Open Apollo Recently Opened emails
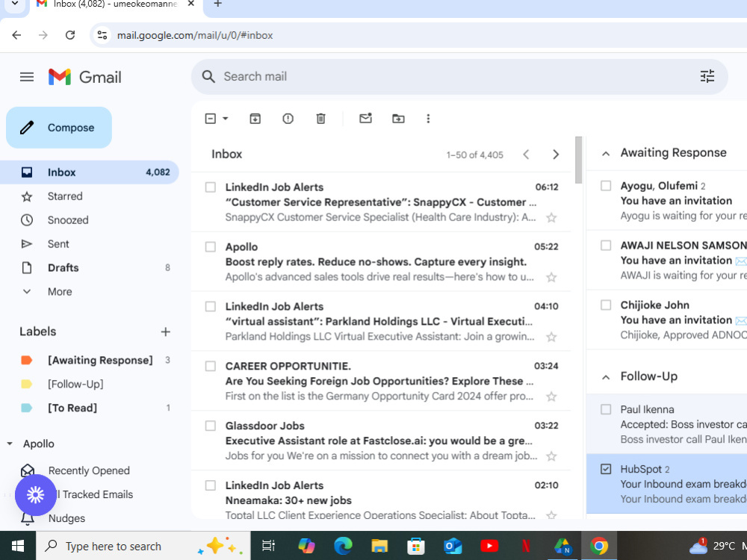 [x=89, y=470]
